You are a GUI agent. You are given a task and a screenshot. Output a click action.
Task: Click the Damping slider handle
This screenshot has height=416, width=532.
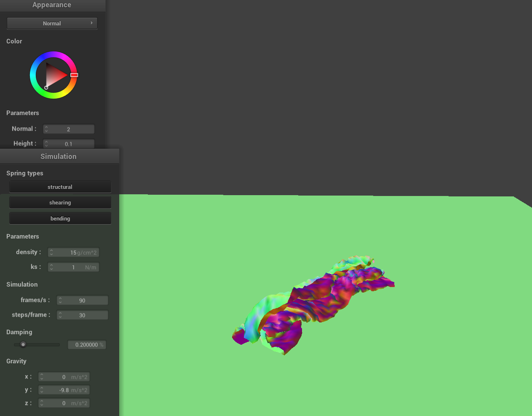click(x=23, y=344)
